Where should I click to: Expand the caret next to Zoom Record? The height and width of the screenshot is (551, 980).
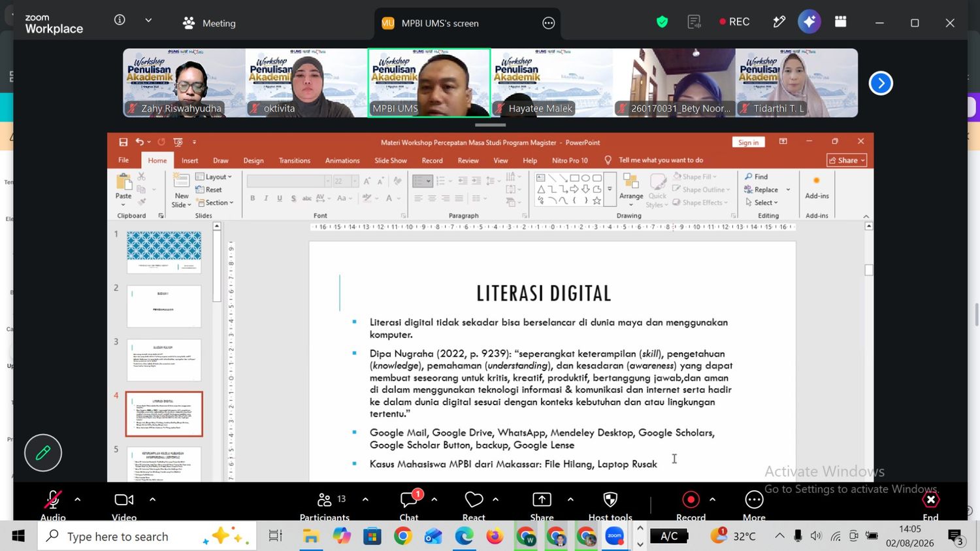[712, 499]
